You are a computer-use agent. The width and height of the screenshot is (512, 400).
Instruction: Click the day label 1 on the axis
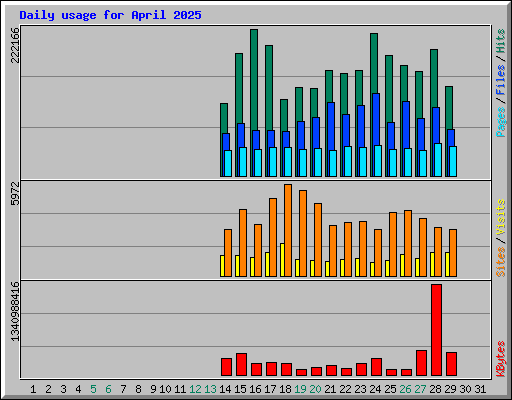tap(33, 389)
